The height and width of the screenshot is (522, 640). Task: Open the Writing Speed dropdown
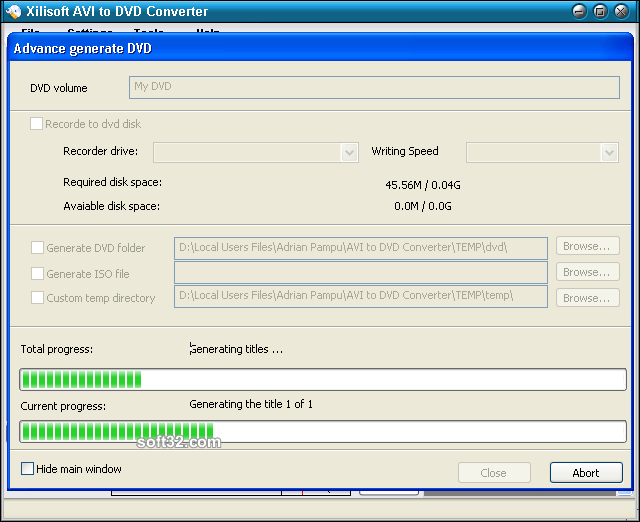coord(609,153)
